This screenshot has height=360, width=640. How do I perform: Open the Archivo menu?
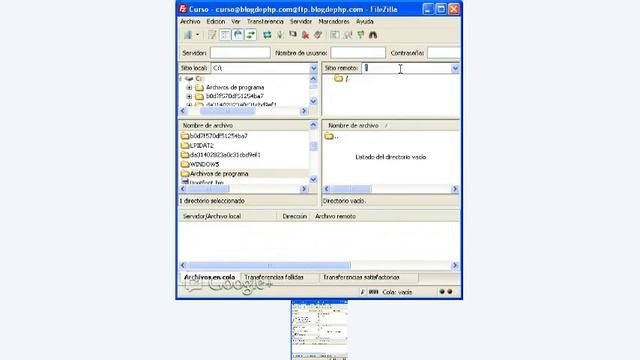click(190, 21)
